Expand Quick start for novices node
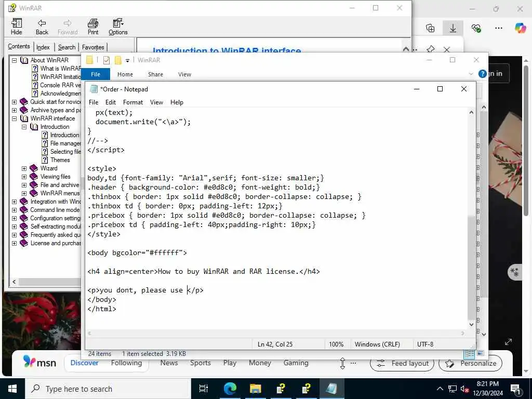 click(x=14, y=102)
